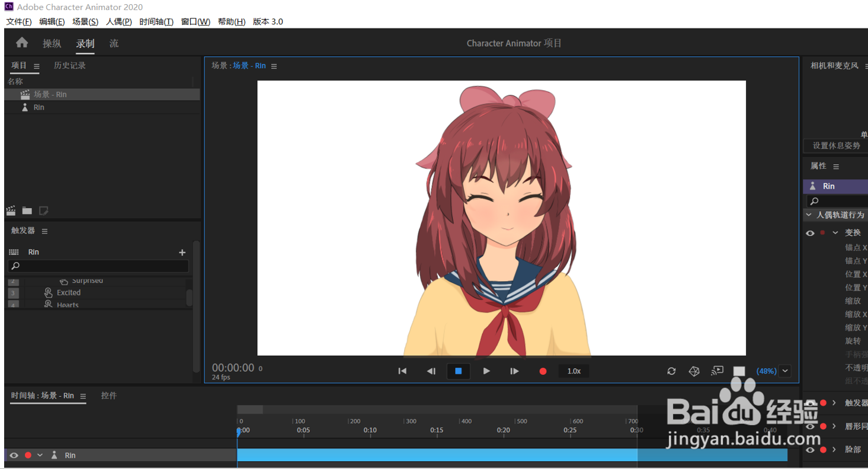Expand Rin track chevron in timeline
The height and width of the screenshot is (469, 868).
click(x=40, y=455)
